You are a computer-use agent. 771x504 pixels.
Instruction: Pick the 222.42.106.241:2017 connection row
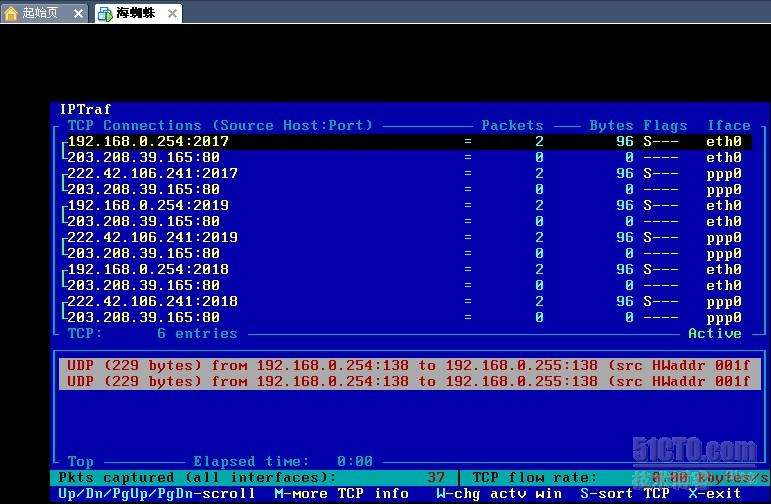(x=152, y=173)
